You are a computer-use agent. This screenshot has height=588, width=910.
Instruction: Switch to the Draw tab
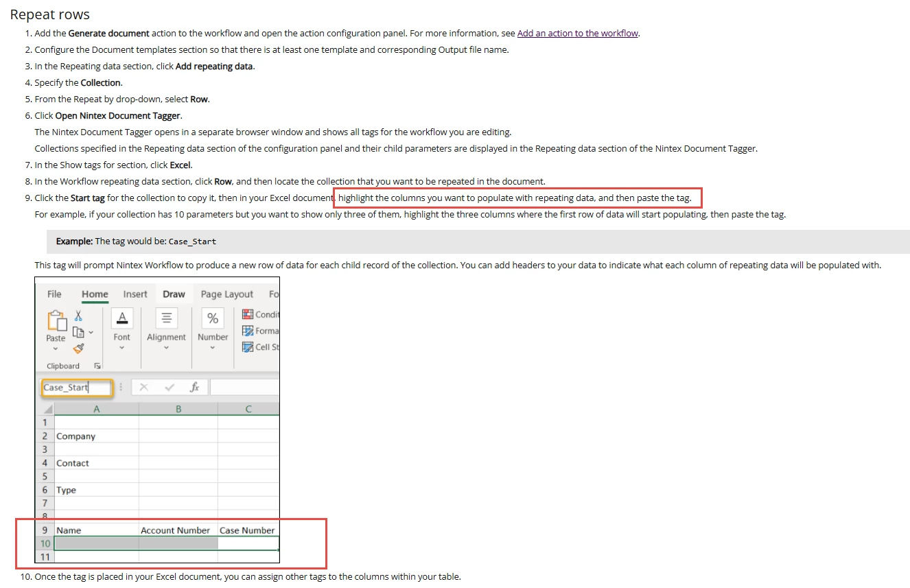click(174, 294)
